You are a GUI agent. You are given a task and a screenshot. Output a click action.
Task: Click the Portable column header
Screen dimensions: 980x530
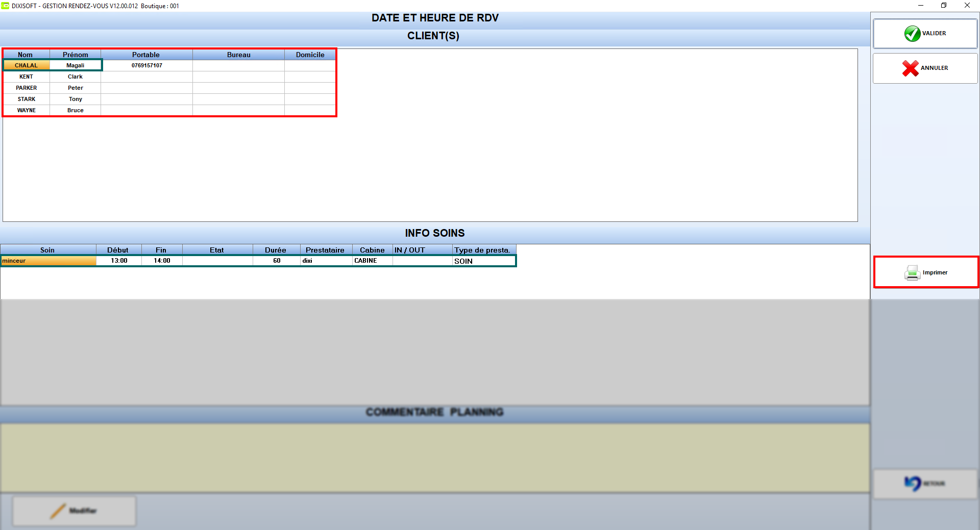tap(146, 55)
